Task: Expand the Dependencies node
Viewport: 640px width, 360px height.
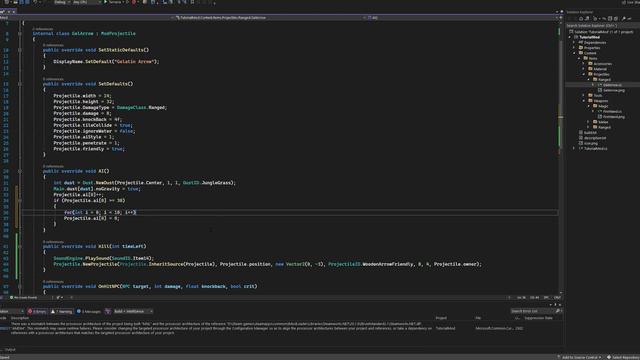Action: click(574, 42)
